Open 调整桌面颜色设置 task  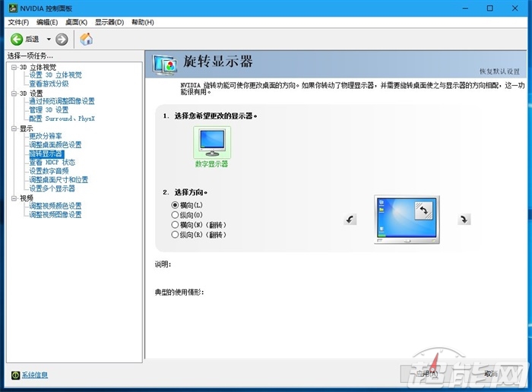tap(55, 145)
